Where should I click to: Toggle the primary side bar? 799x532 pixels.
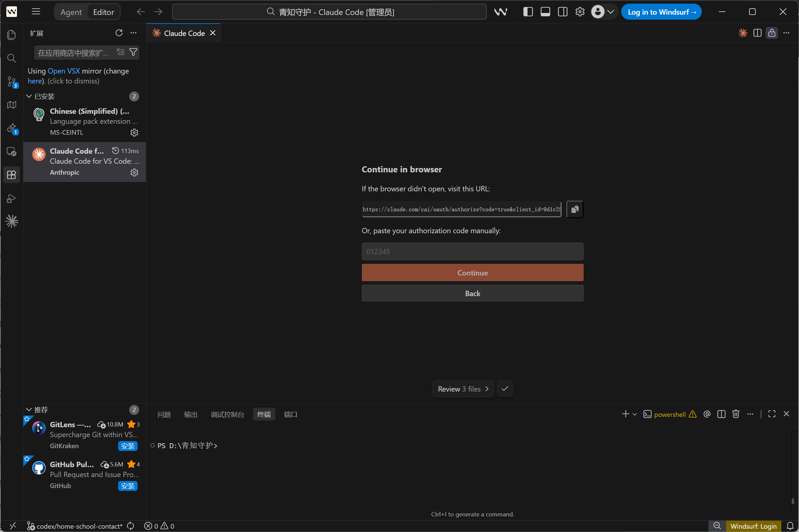pyautogui.click(x=528, y=12)
